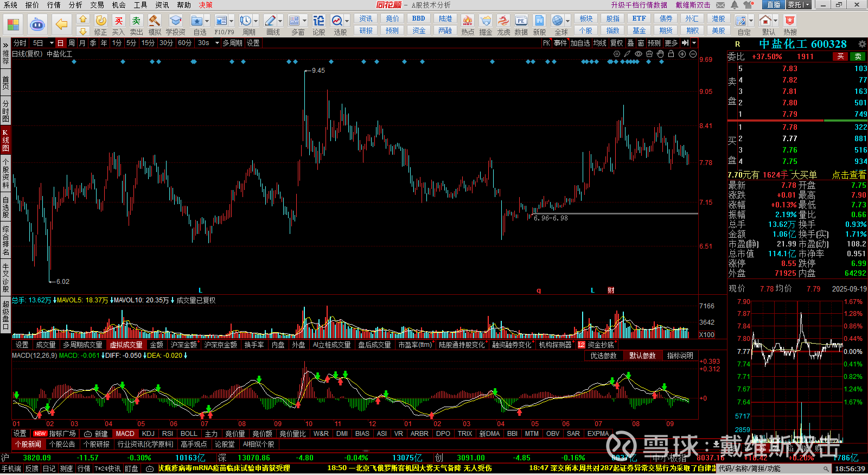Open the 交易 menu
The image size is (868, 475).
98,5
